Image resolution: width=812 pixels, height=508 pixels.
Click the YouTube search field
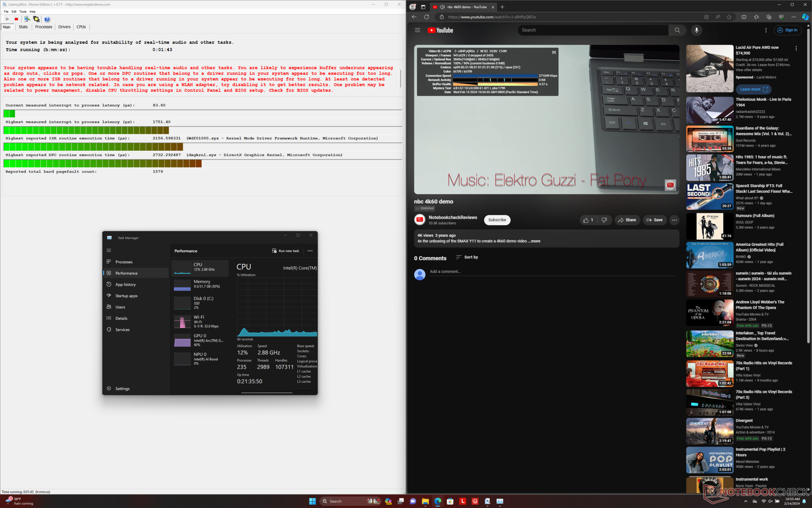tap(593, 30)
